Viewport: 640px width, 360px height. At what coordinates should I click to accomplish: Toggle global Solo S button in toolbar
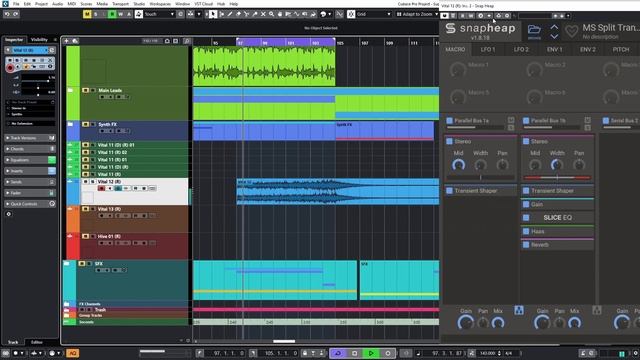tap(96, 14)
